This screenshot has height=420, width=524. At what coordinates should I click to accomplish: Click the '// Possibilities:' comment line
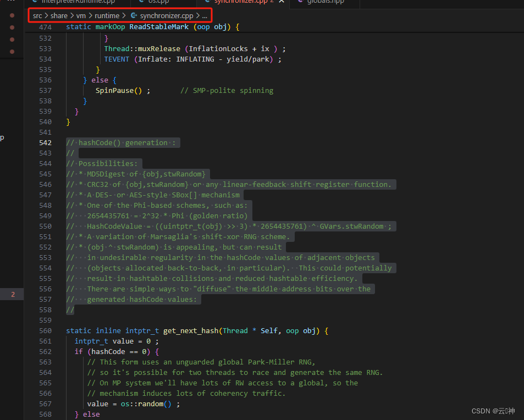coord(102,164)
